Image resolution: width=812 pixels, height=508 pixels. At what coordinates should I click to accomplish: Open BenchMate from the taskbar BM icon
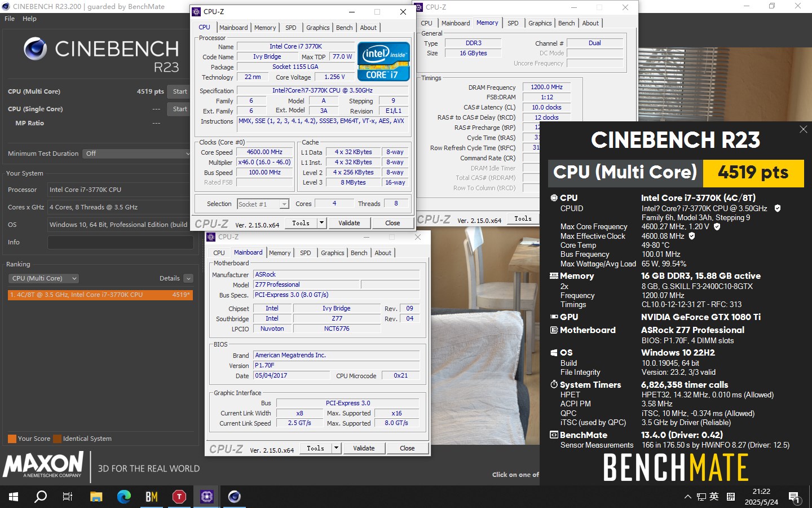point(151,497)
